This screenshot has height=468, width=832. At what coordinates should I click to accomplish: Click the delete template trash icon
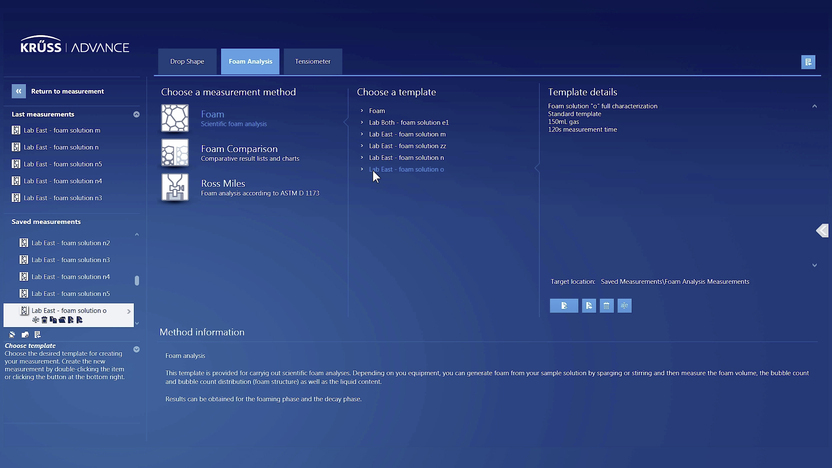pyautogui.click(x=607, y=305)
